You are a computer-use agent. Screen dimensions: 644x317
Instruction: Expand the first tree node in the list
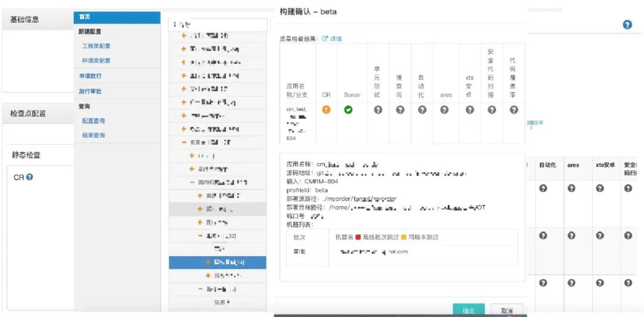[x=184, y=36]
